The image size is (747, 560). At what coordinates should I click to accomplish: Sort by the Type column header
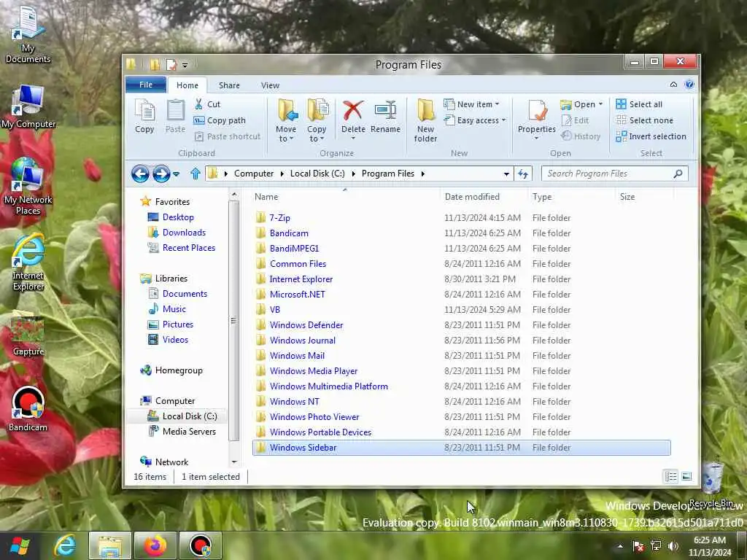point(573,197)
